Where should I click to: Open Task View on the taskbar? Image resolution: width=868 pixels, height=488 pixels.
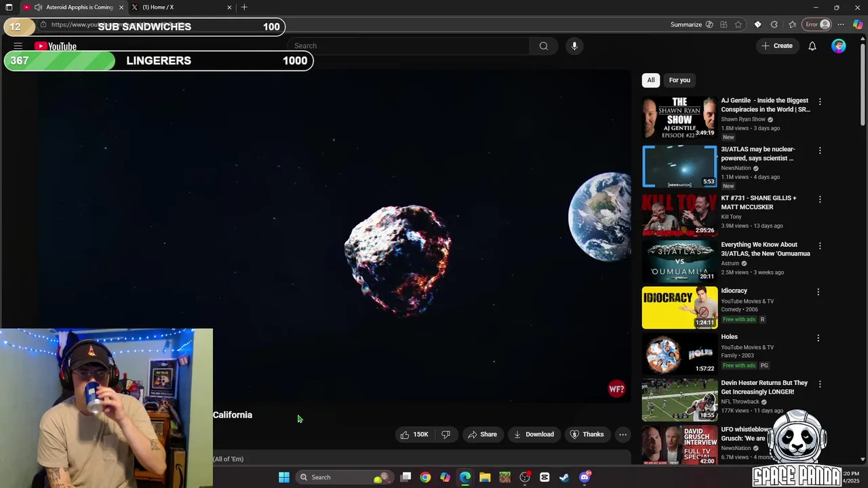tap(406, 477)
